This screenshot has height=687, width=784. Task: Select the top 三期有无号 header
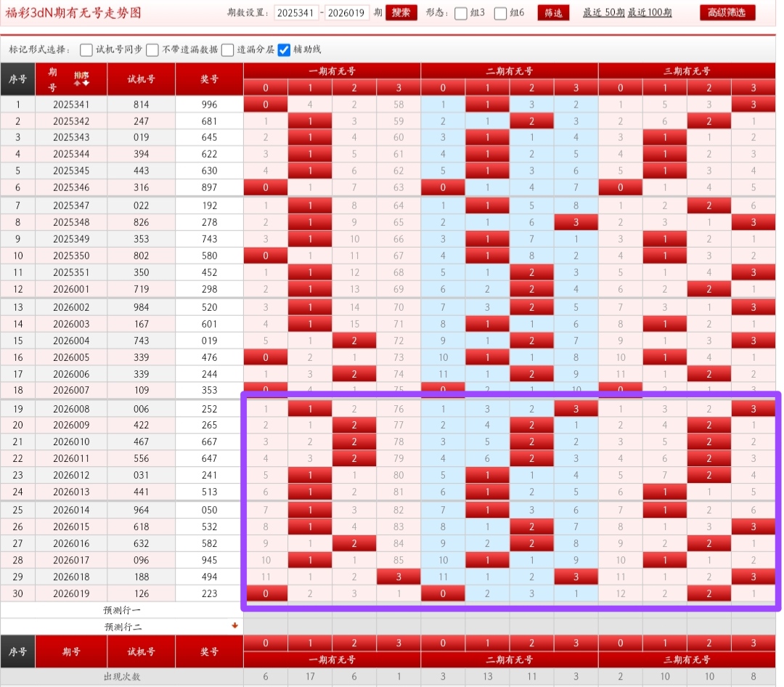[x=687, y=71]
